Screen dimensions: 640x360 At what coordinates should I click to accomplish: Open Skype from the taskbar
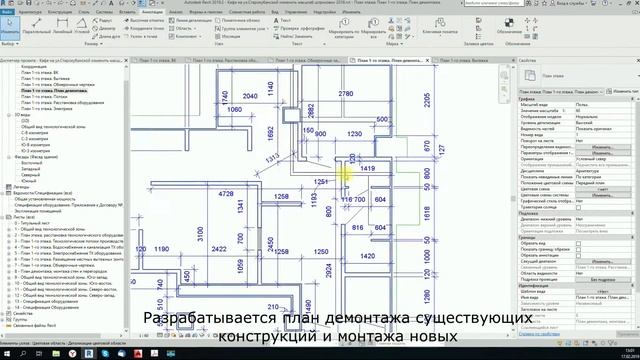(105, 353)
